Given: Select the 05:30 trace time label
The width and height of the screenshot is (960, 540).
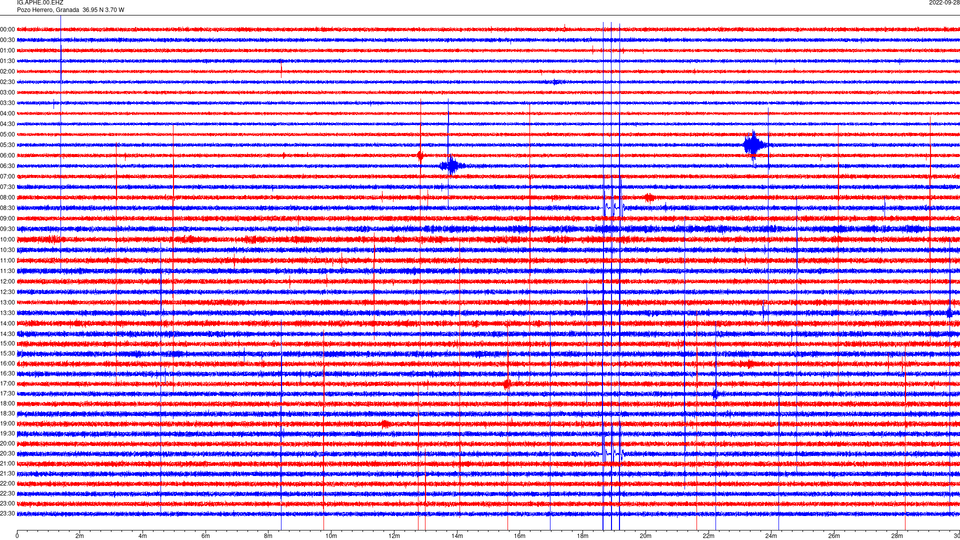Looking at the screenshot, I should pyautogui.click(x=7, y=145).
